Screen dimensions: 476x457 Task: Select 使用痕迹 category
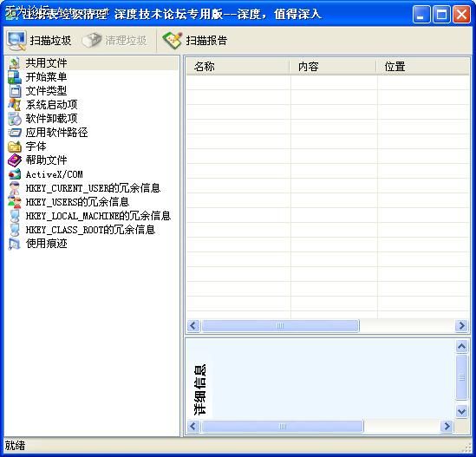47,244
